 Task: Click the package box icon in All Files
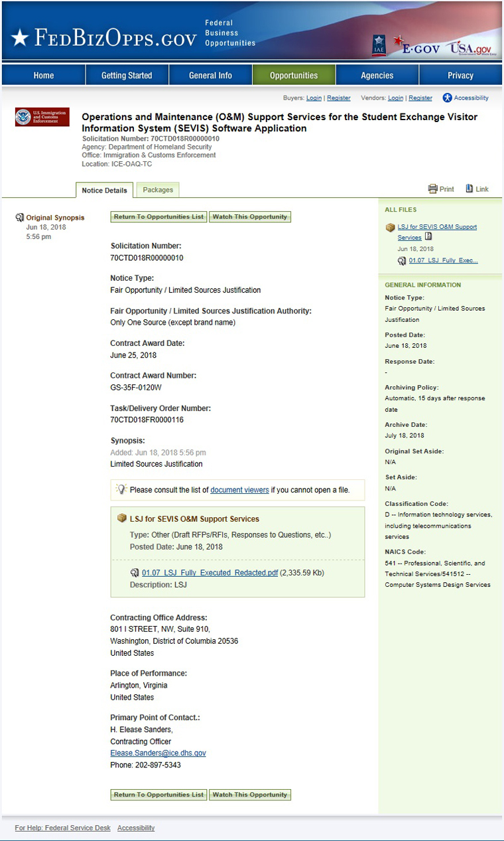click(x=390, y=228)
